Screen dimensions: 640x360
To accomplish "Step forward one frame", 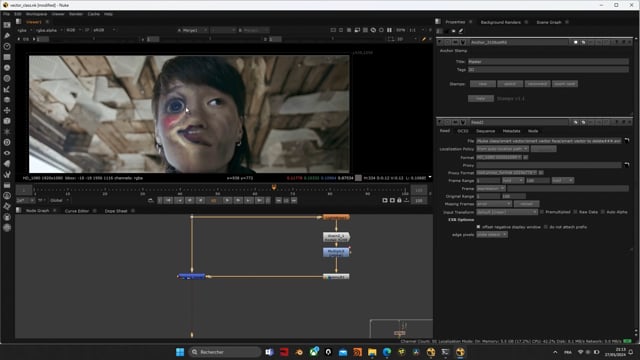I will tap(238, 200).
